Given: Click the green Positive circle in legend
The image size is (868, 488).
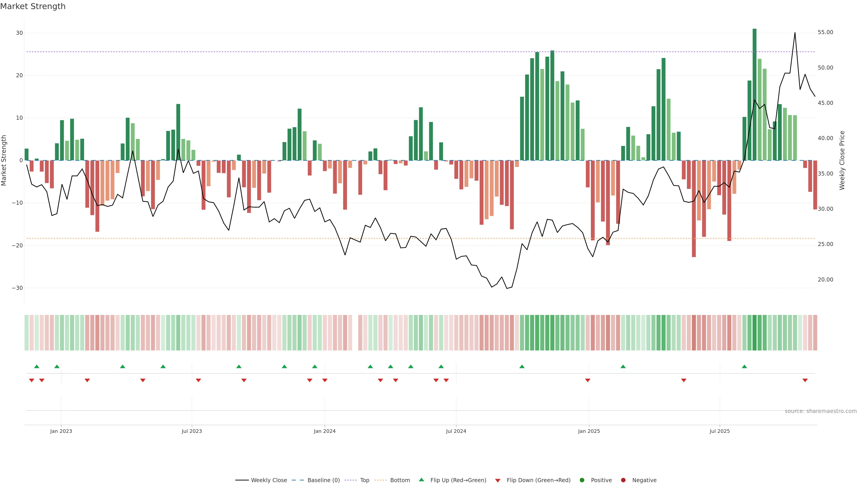Looking at the screenshot, I should 582,480.
